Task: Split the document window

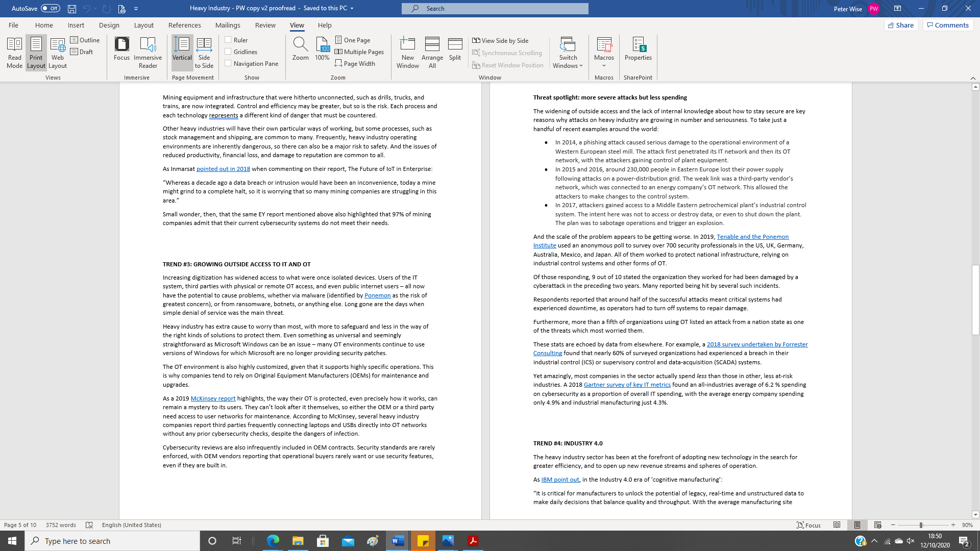Action: pos(455,49)
